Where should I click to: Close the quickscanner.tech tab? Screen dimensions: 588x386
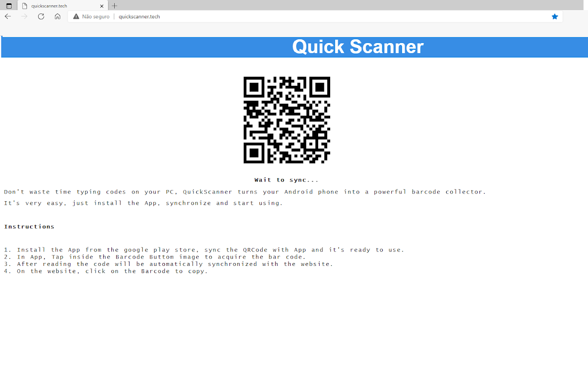(102, 6)
